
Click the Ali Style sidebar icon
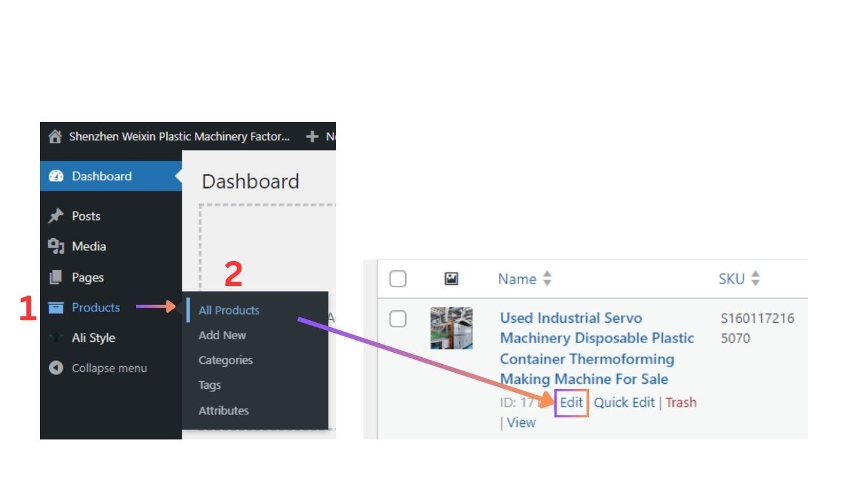click(56, 338)
